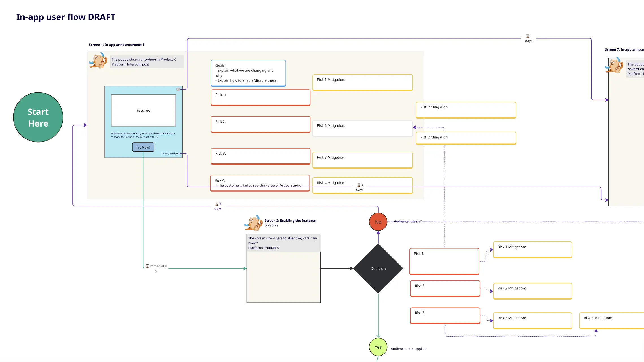
Task: Click the 'Audience rules applied' label
Action: (408, 349)
